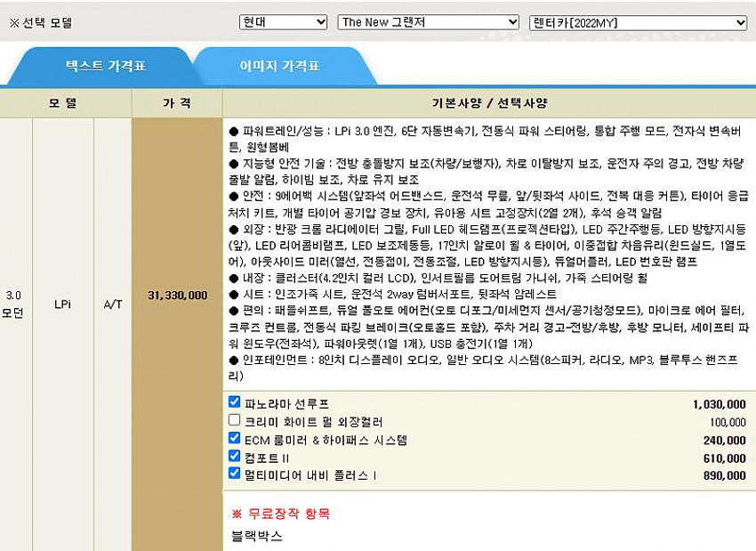Enable the 크리미 화이트 펄 외장컬러 checkbox
756x551 pixels.
(x=235, y=421)
